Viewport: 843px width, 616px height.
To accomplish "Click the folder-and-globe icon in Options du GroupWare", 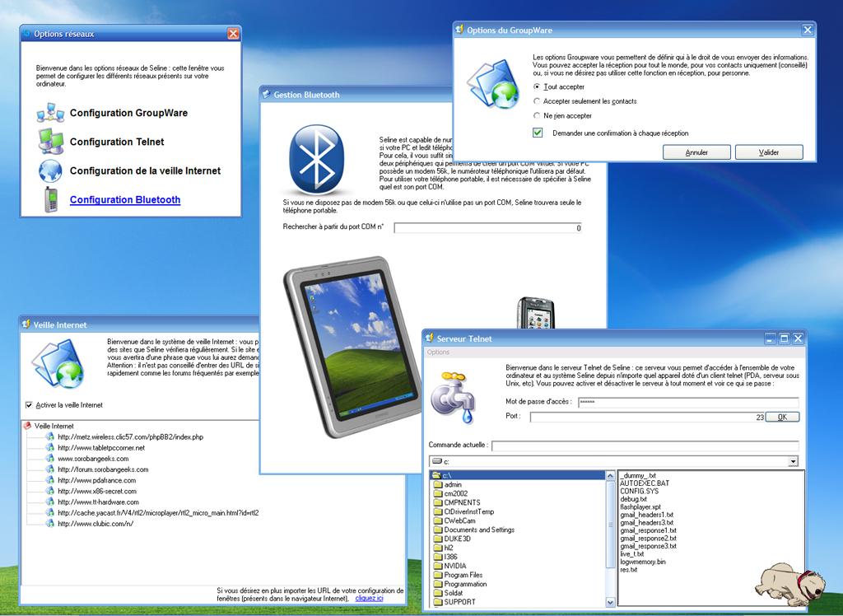I will pos(493,85).
